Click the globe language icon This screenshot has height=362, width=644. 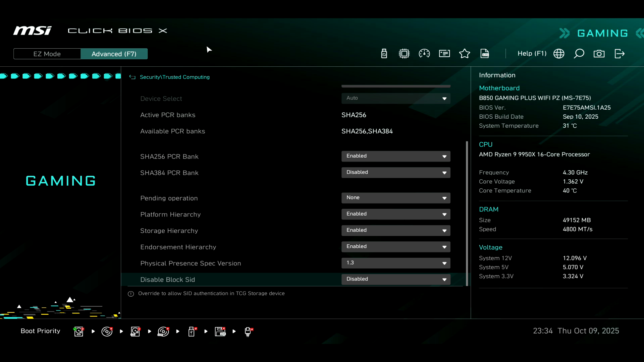click(x=559, y=54)
